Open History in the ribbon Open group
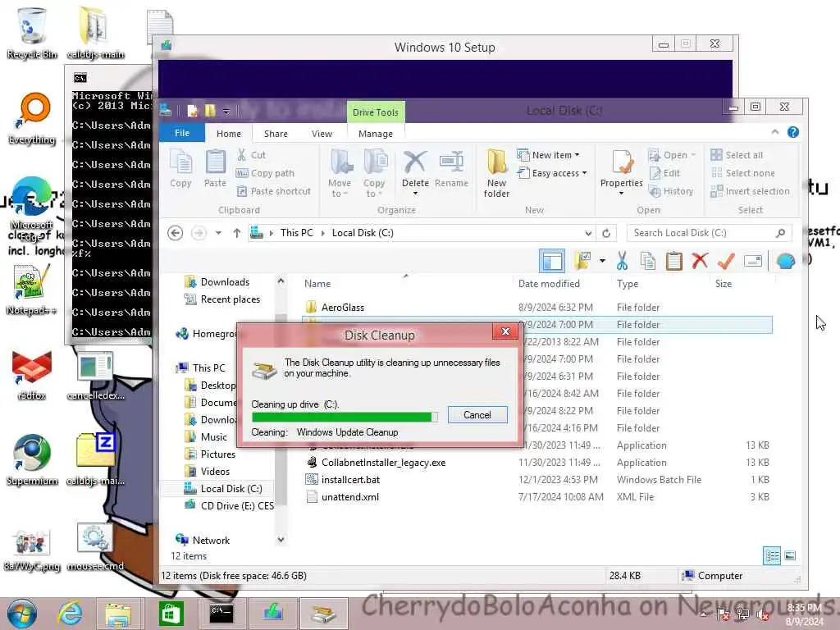Image resolution: width=840 pixels, height=630 pixels. [671, 191]
